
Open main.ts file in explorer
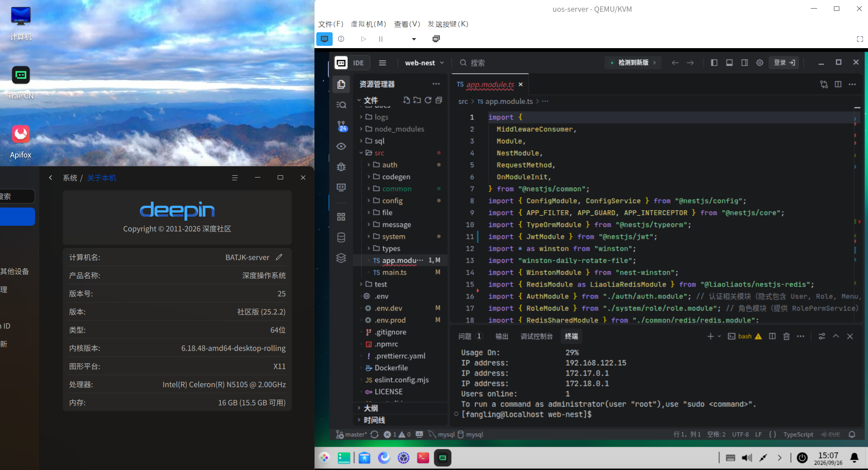point(394,272)
